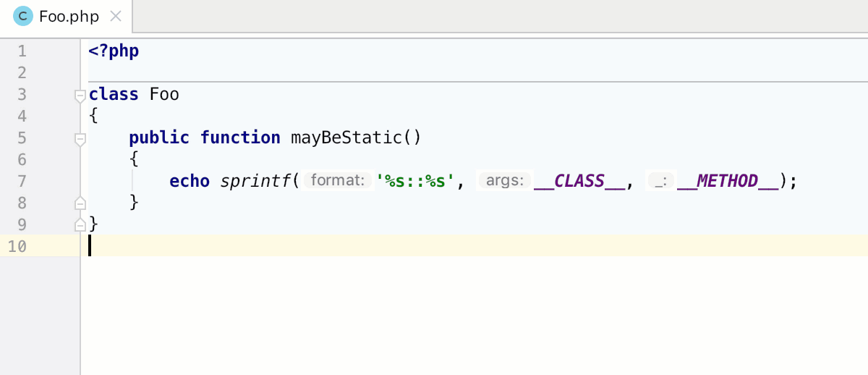The width and height of the screenshot is (868, 375).
Task: Click the PHP class icon on the tab
Action: (23, 16)
